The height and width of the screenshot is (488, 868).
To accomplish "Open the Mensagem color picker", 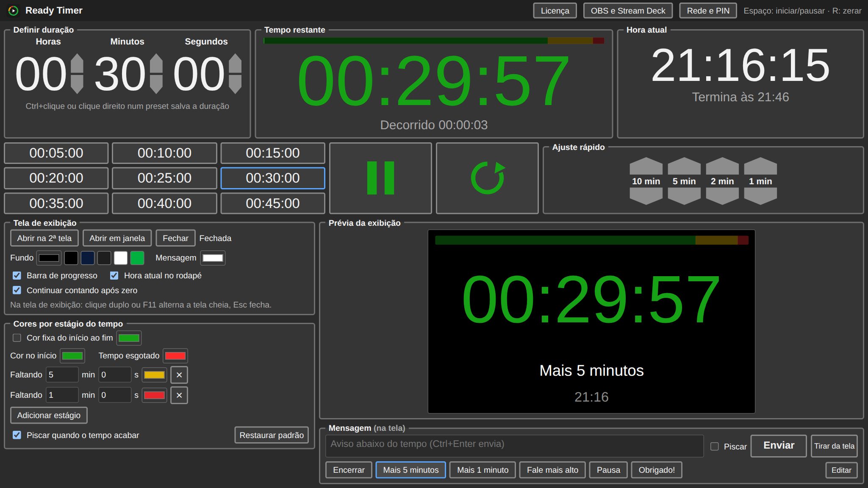I will click(213, 258).
